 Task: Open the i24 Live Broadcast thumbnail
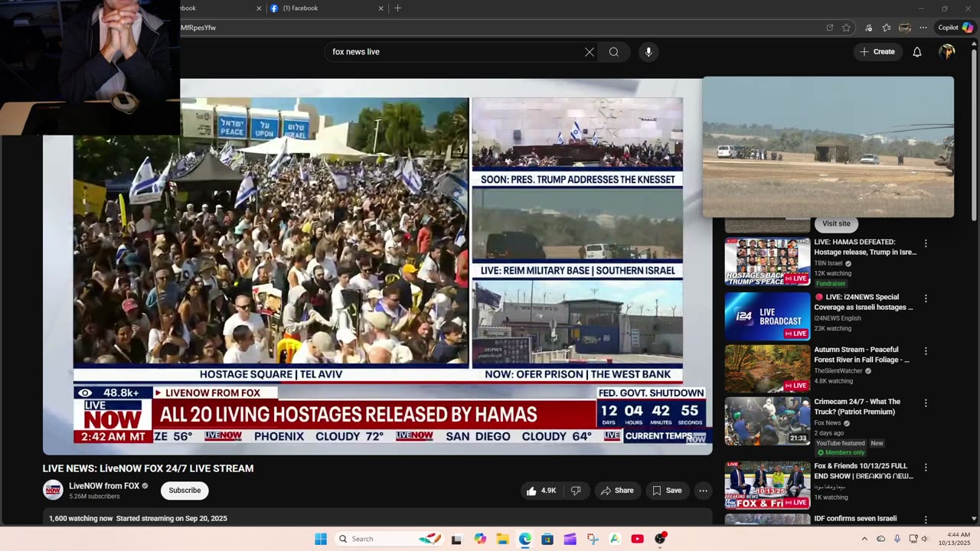[x=767, y=316]
